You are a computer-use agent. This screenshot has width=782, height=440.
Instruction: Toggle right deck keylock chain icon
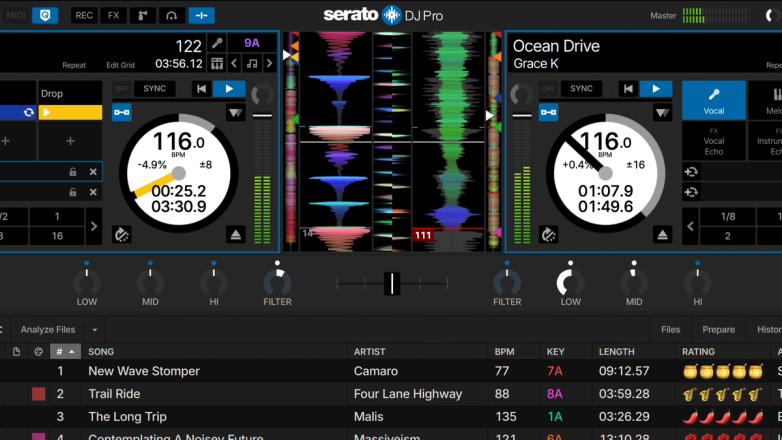click(x=549, y=112)
